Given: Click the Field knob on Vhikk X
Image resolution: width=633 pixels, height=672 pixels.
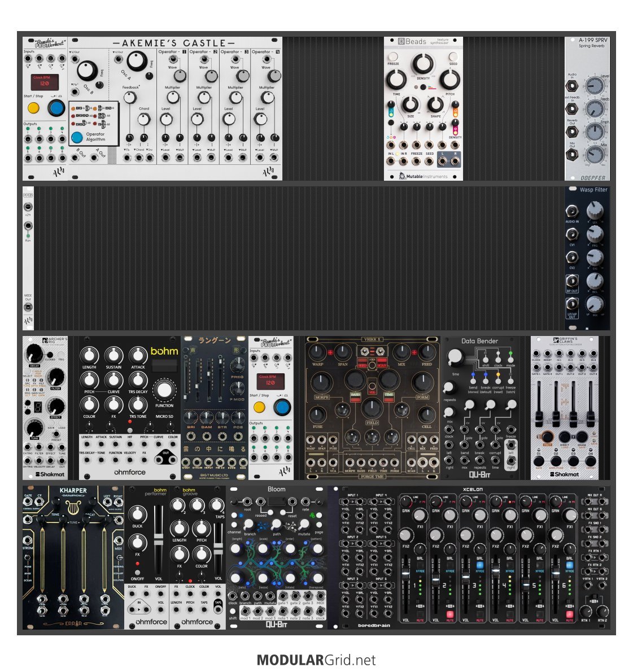Looking at the screenshot, I should (x=372, y=408).
